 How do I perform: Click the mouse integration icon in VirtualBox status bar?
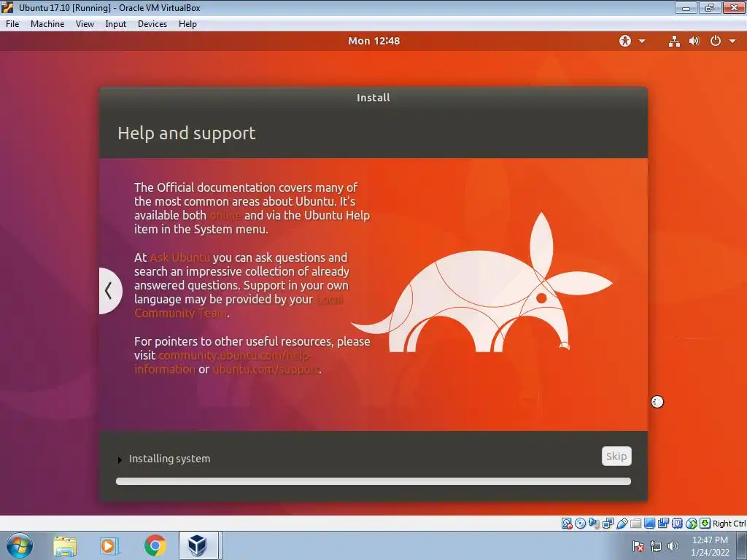[x=692, y=524]
